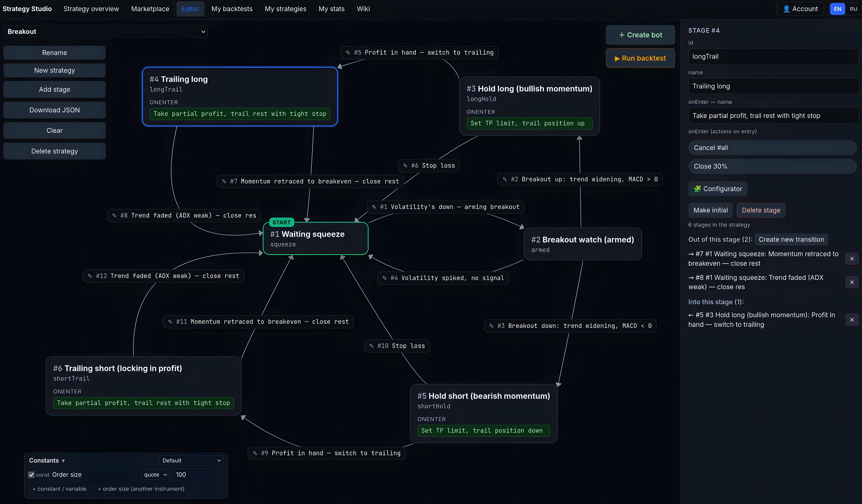Click the Create bot button
The width and height of the screenshot is (862, 504).
(640, 35)
